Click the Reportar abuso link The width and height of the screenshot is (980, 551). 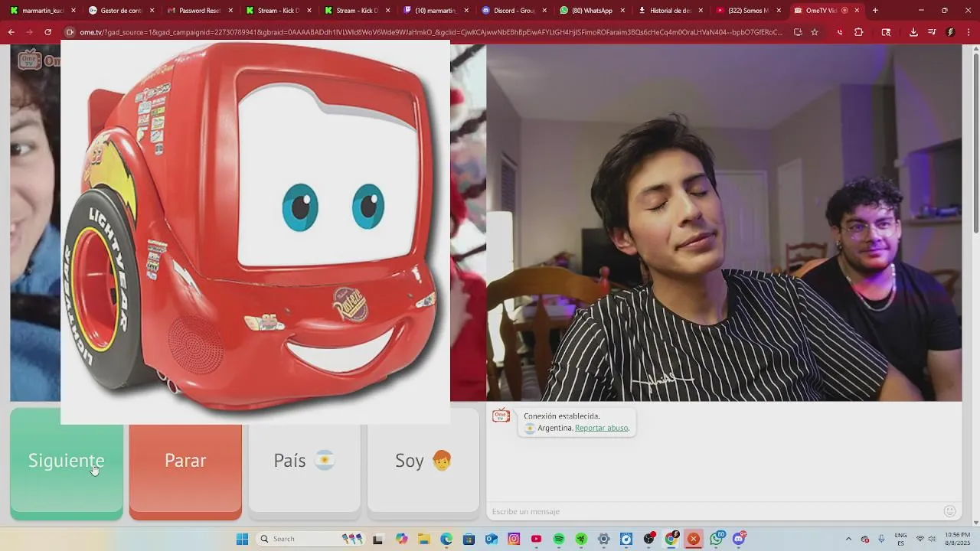pyautogui.click(x=602, y=428)
